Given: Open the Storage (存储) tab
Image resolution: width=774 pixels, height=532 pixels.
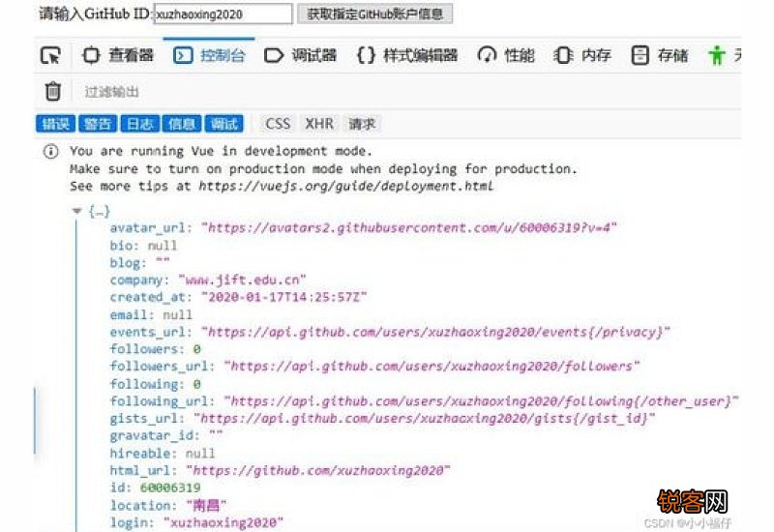Looking at the screenshot, I should point(660,55).
